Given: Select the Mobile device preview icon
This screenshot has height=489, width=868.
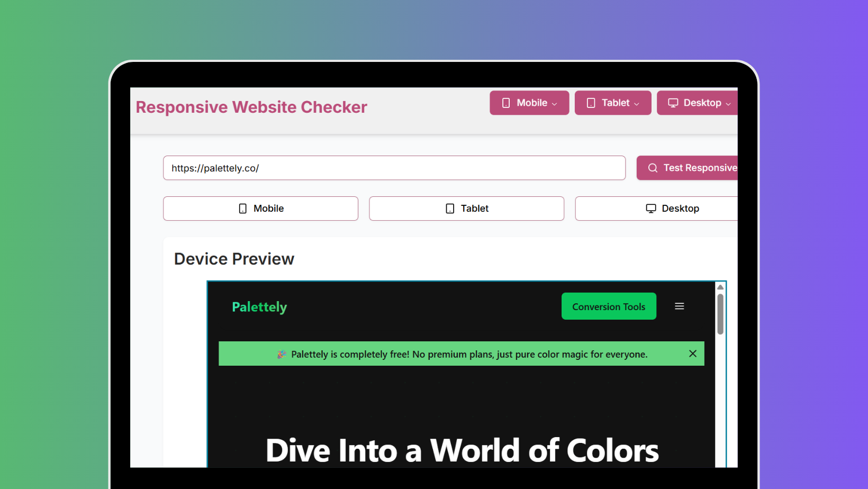Looking at the screenshot, I should pyautogui.click(x=242, y=208).
